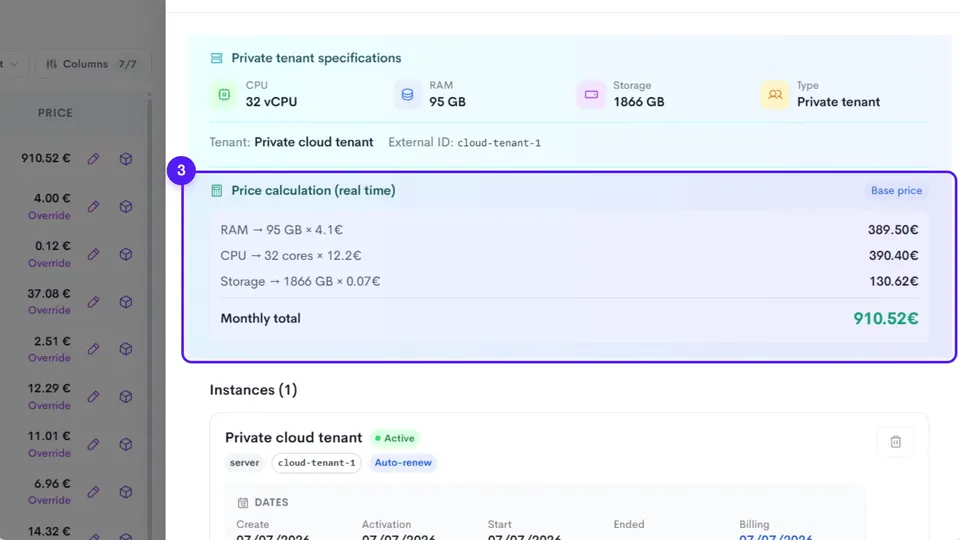
Task: Click Override label under 2.51 €
Action: coord(49,358)
